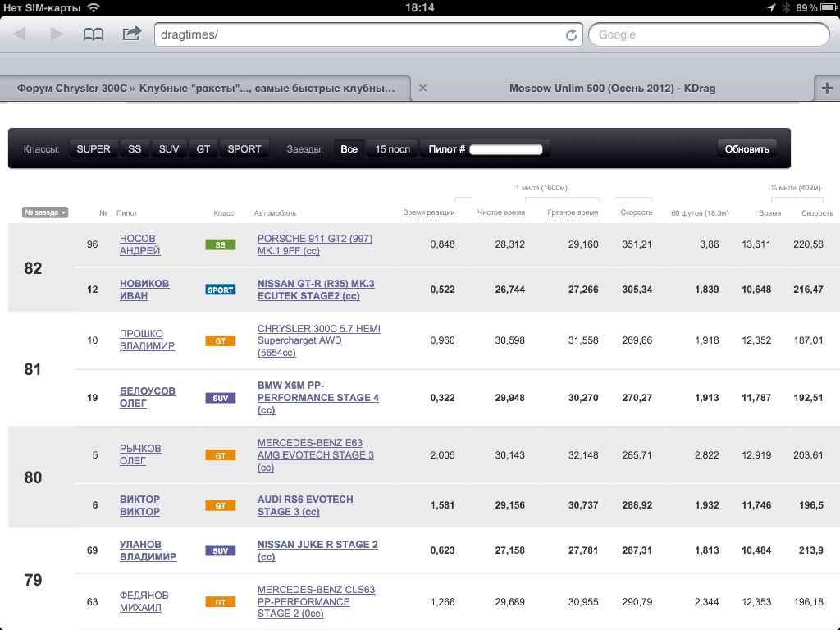Image resolution: width=840 pixels, height=630 pixels.
Task: Open pilot РЫЧКОВ ОЛЕГ
Action: 140,454
